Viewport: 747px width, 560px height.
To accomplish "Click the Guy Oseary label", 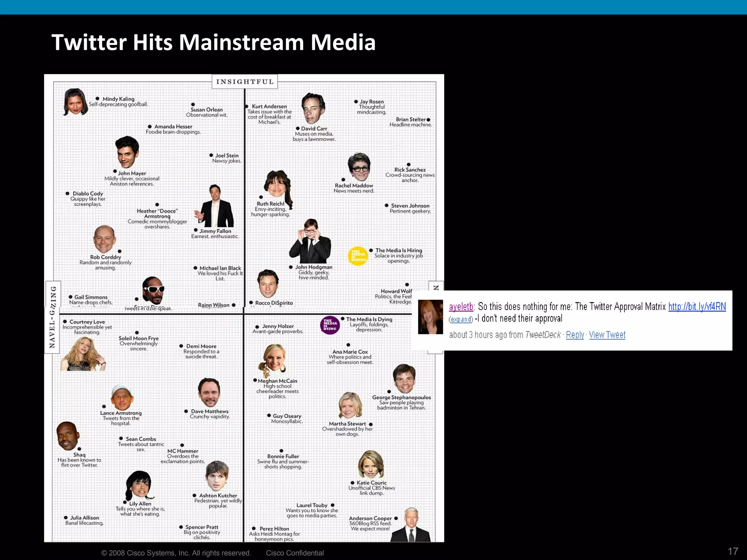I will (287, 416).
